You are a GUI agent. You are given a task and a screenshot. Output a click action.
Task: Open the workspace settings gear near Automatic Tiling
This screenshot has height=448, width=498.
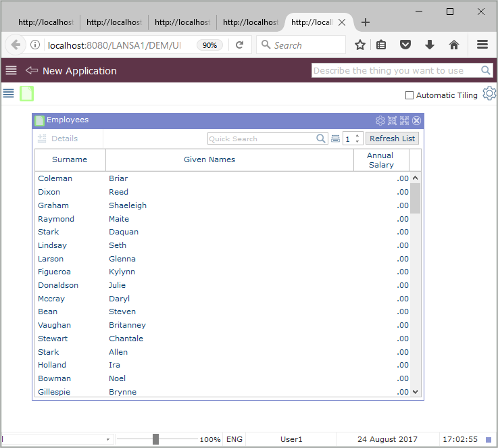coord(489,95)
